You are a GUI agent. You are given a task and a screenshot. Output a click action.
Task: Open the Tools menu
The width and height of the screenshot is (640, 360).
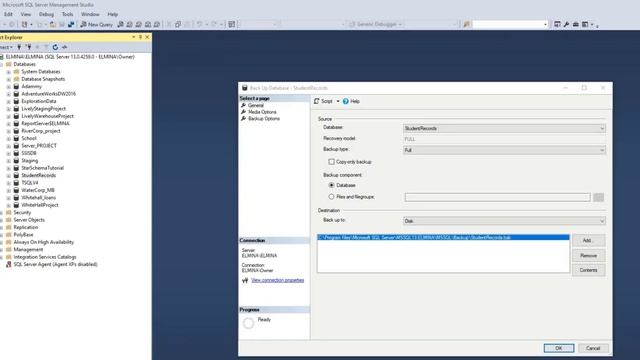[x=67, y=14]
